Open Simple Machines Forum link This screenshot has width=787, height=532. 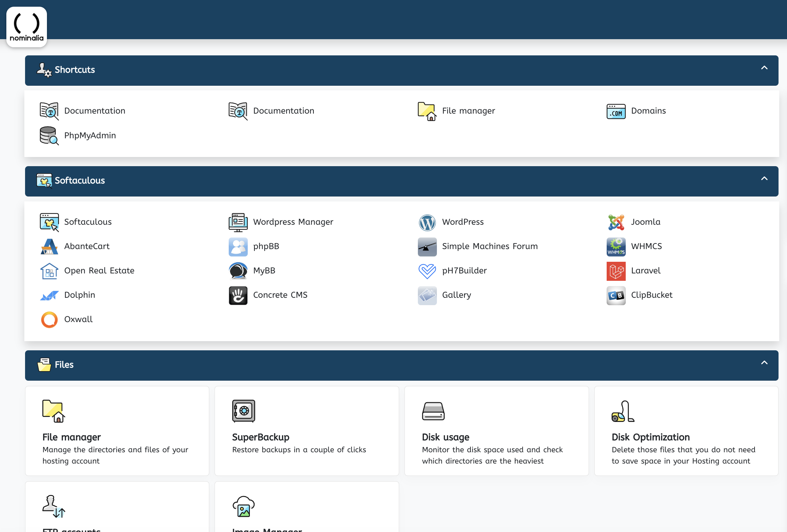click(x=489, y=246)
